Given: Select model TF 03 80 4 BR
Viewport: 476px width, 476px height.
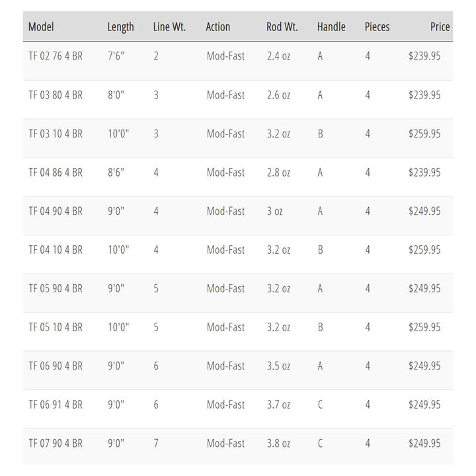Looking at the screenshot, I should (56, 95).
